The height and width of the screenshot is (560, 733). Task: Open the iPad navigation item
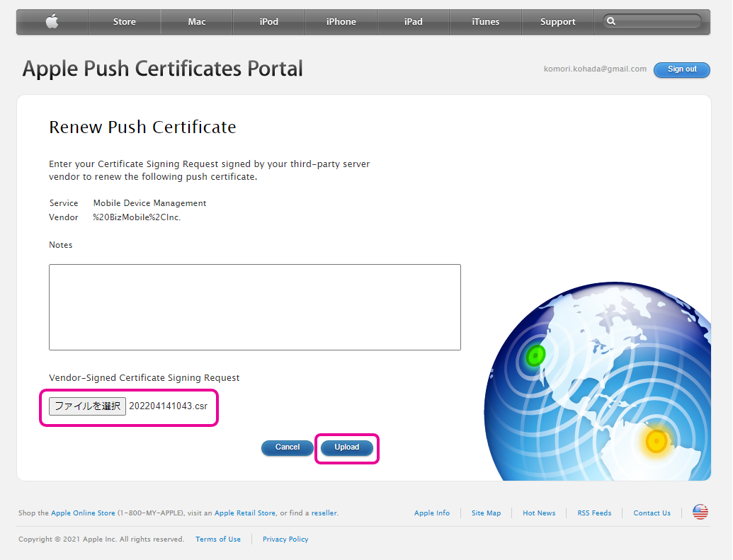tap(414, 22)
